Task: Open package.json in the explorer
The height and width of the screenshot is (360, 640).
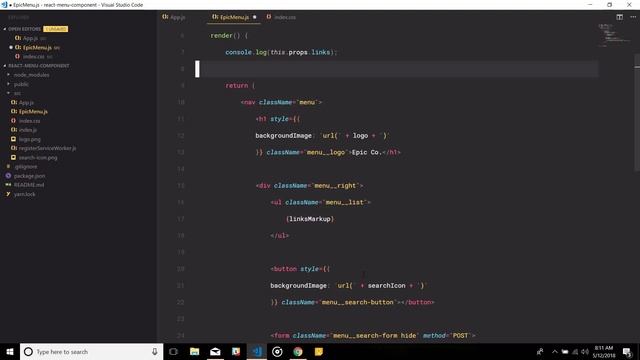Action: (29, 176)
